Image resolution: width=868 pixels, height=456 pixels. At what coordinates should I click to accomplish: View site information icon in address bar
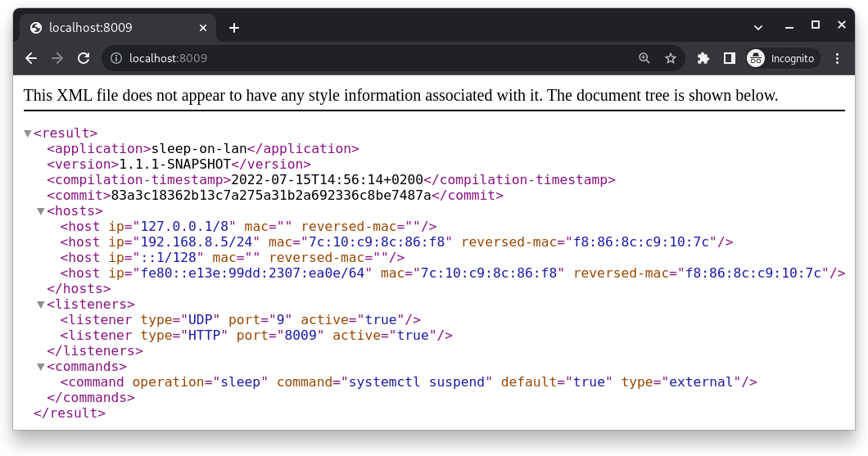115,58
